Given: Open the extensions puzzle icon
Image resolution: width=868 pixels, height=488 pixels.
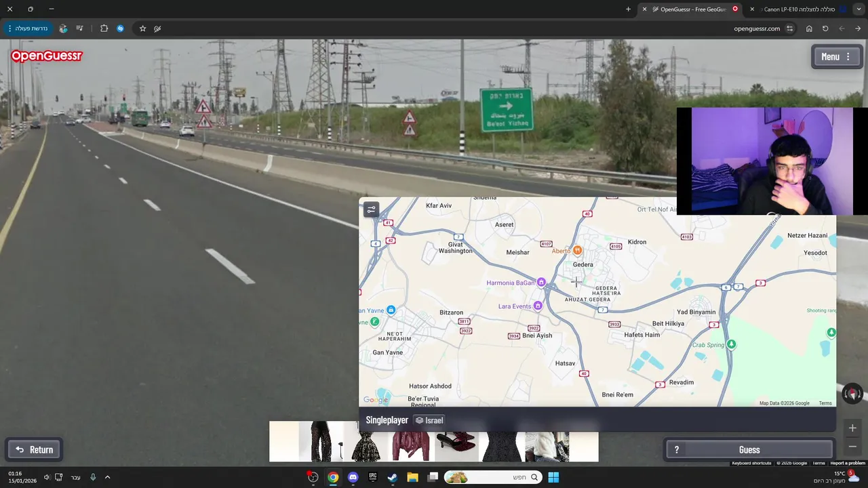Looking at the screenshot, I should [x=104, y=28].
